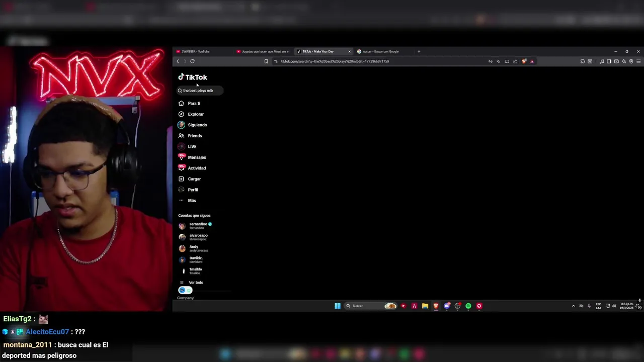Click the red play icon on taskbar
The image size is (644, 362).
[404, 306]
